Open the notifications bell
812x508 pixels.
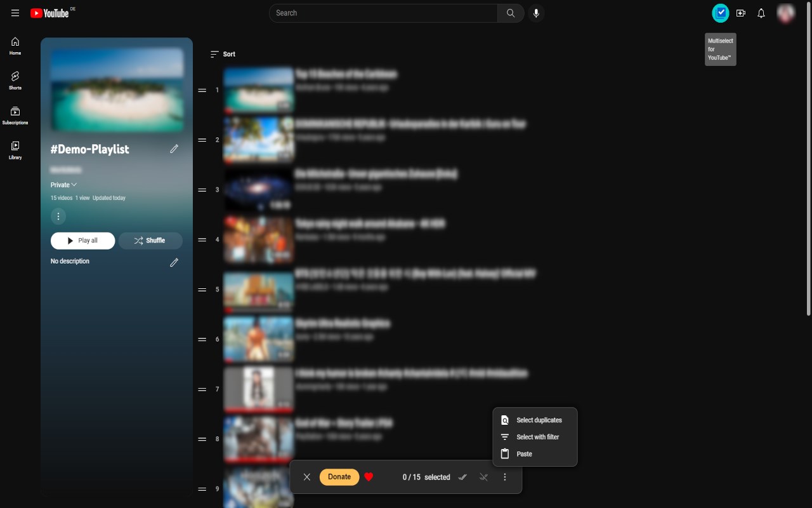(761, 13)
